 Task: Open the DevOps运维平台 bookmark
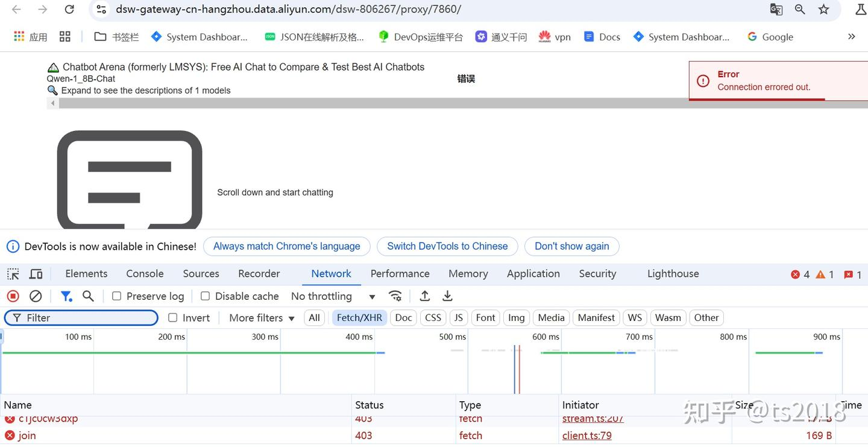(420, 37)
